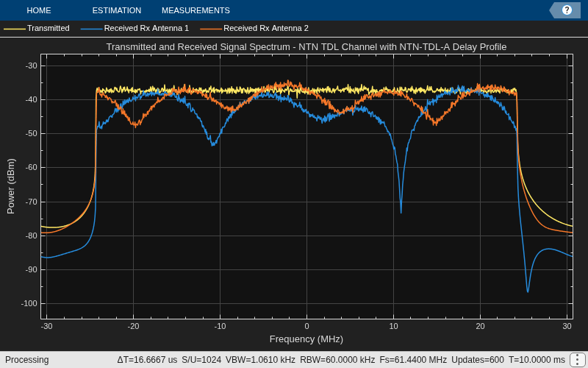Screen dimensions: 588x368
Task: Open the ESTIMATION tab
Action: pyautogui.click(x=117, y=10)
